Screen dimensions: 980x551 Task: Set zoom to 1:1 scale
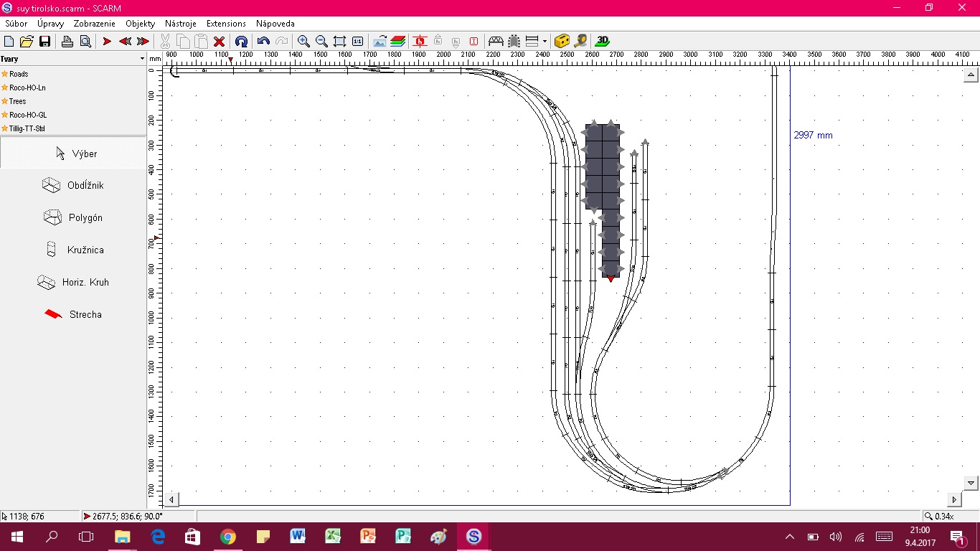pos(357,42)
